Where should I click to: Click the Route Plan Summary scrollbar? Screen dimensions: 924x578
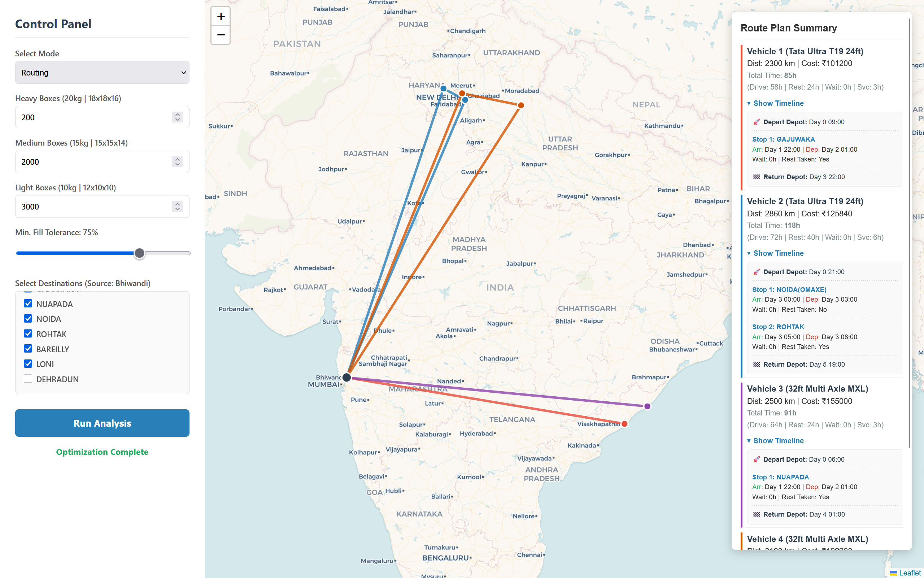(x=910, y=233)
